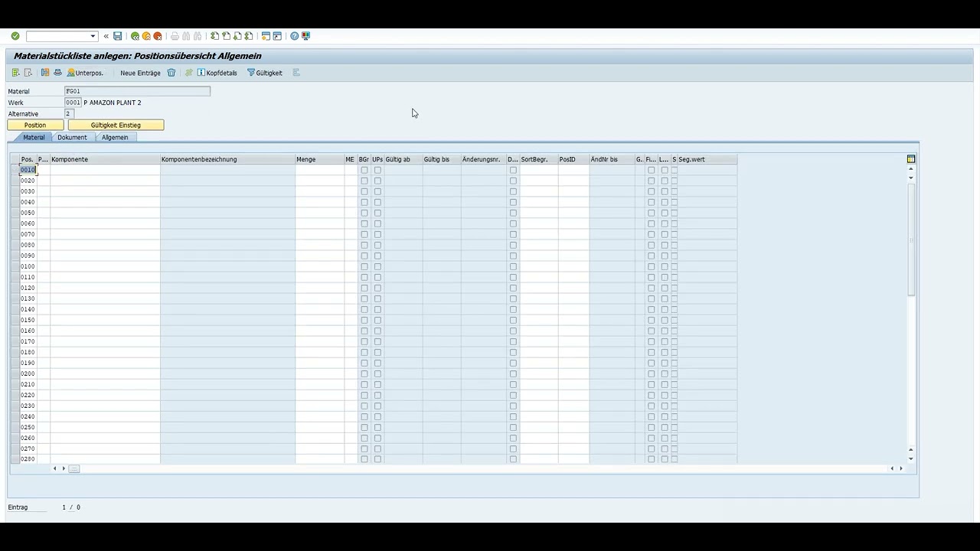Click position number cell 0280
The width and height of the screenshot is (980, 551).
pos(28,459)
